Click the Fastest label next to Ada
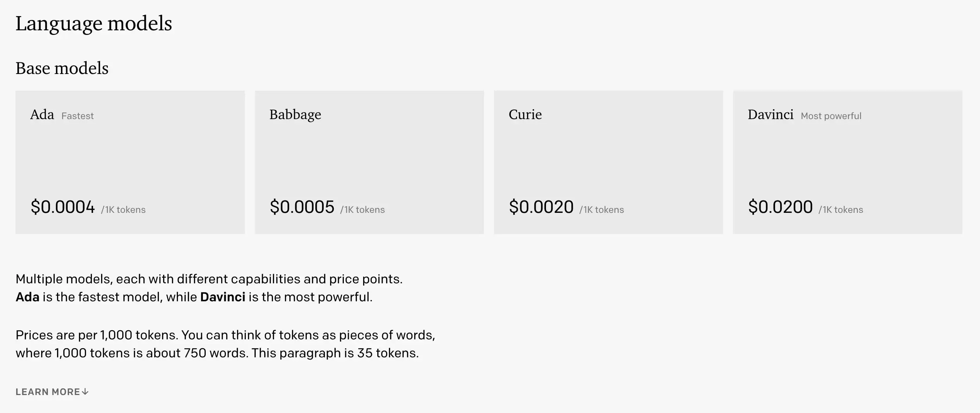Image resolution: width=980 pixels, height=413 pixels. point(77,116)
